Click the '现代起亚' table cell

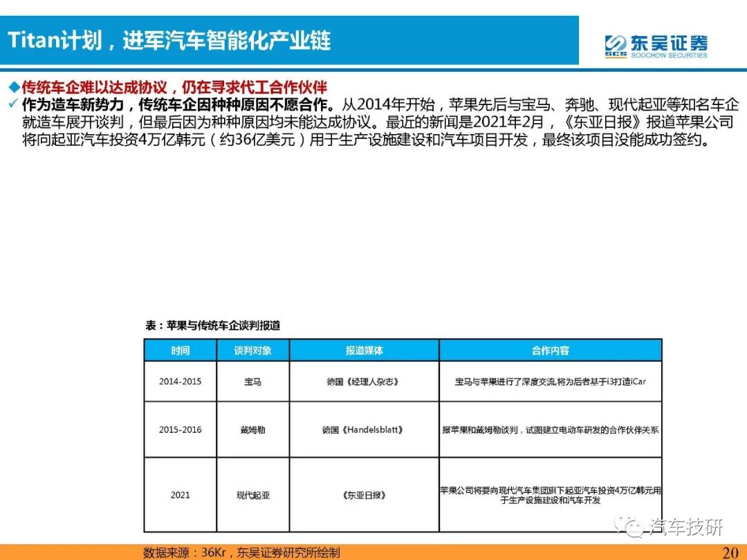pyautogui.click(x=253, y=495)
